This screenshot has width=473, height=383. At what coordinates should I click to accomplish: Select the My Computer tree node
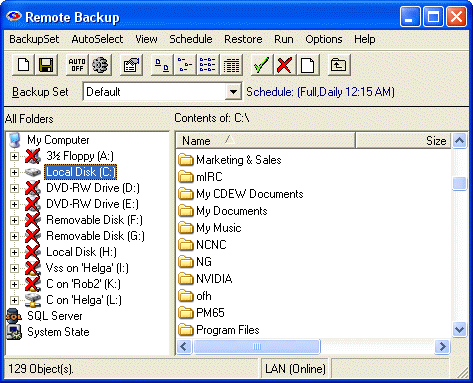[58, 140]
